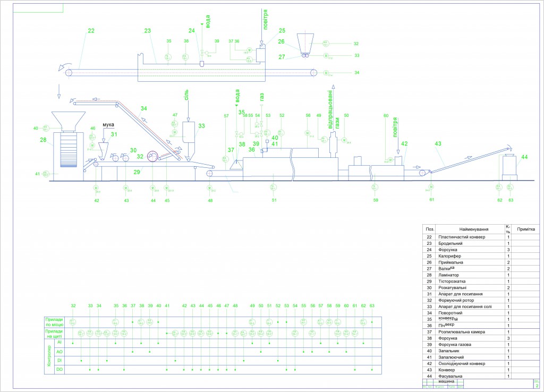This screenshot has width=544, height=392.
Task: Click the 'Ламінатор' table entry
Action: coord(480,275)
